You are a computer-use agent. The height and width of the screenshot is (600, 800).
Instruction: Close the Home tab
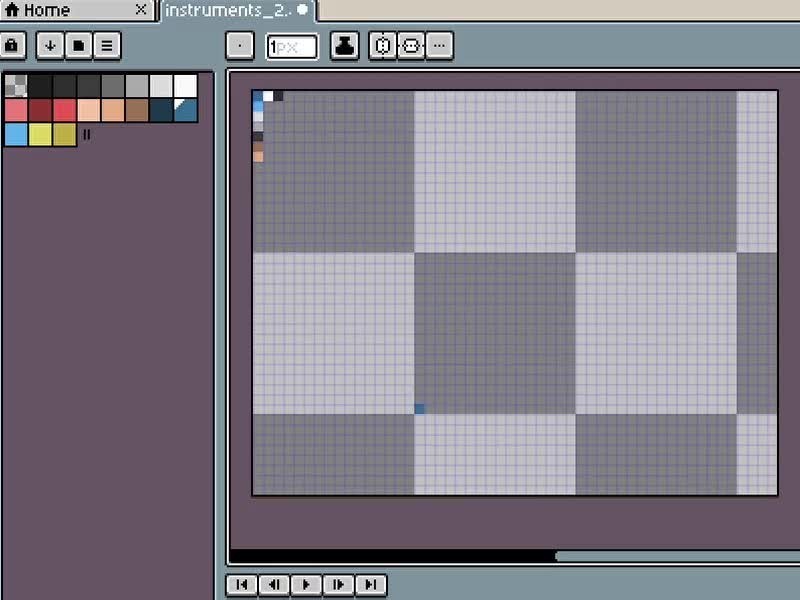click(x=141, y=11)
